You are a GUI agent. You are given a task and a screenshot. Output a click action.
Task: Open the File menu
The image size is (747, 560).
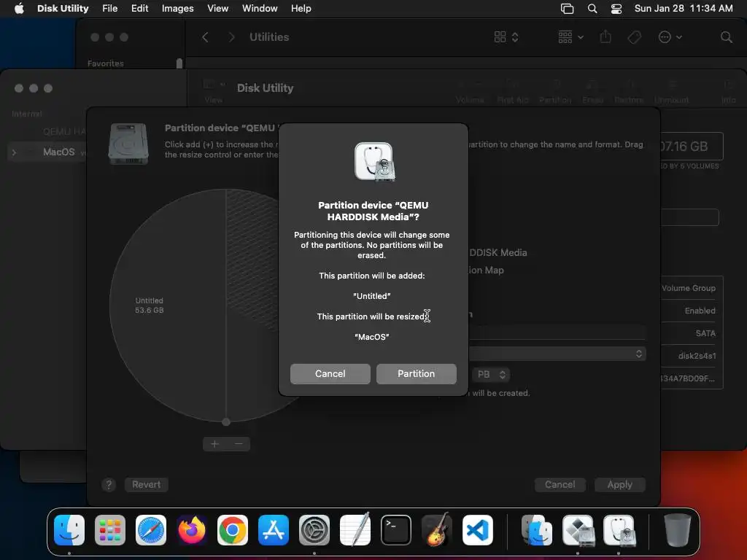pos(109,8)
